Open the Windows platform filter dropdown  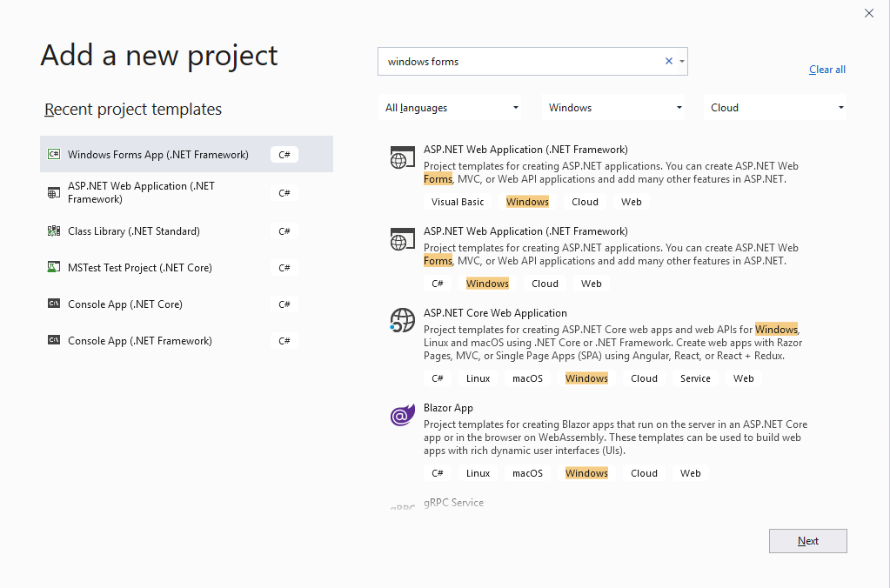coord(612,107)
